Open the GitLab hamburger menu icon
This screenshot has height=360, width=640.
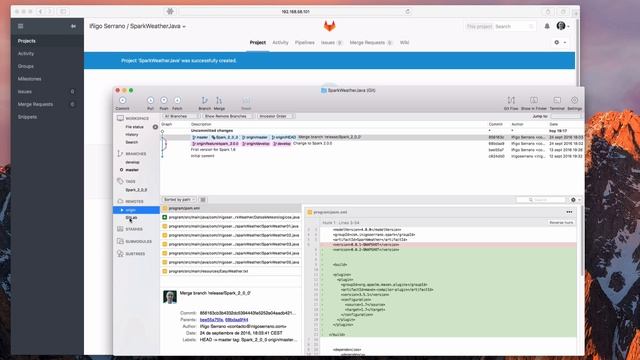20,26
